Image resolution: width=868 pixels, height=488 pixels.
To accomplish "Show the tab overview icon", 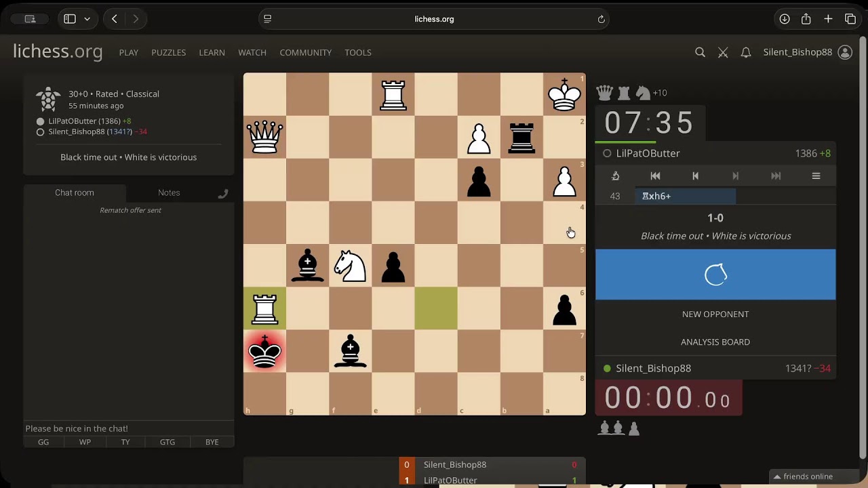I will pos(850,19).
